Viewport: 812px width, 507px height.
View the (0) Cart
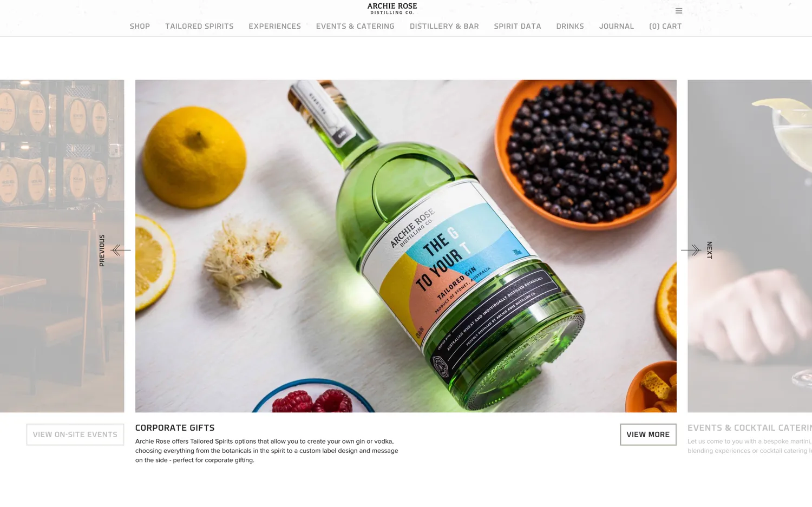665,26
